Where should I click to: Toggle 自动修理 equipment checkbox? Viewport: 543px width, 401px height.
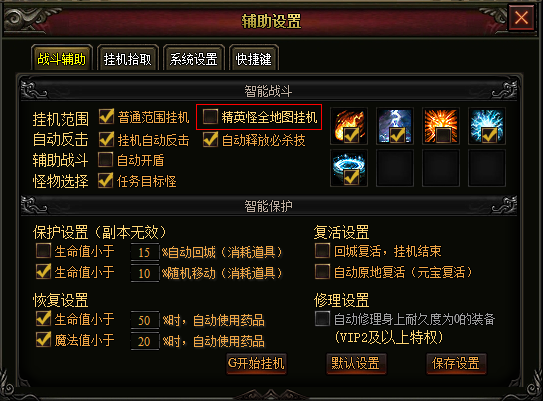322,319
